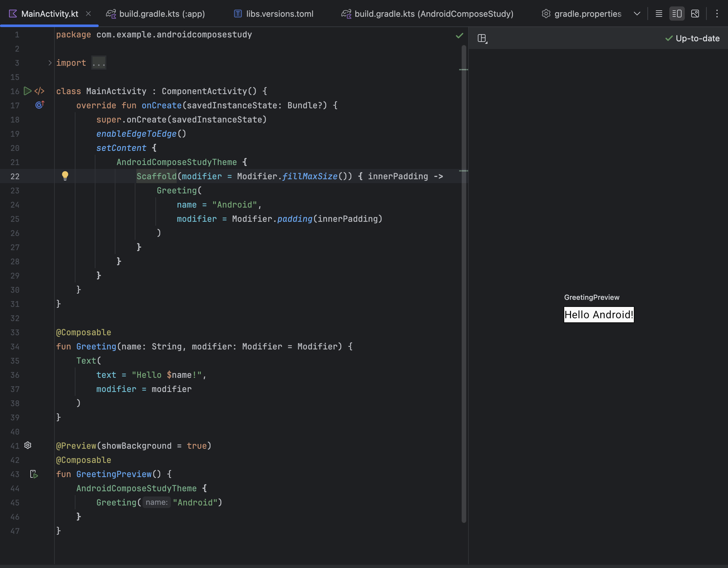The height and width of the screenshot is (568, 728).
Task: Click the Run MainActivity gutter icon
Action: coord(28,91)
